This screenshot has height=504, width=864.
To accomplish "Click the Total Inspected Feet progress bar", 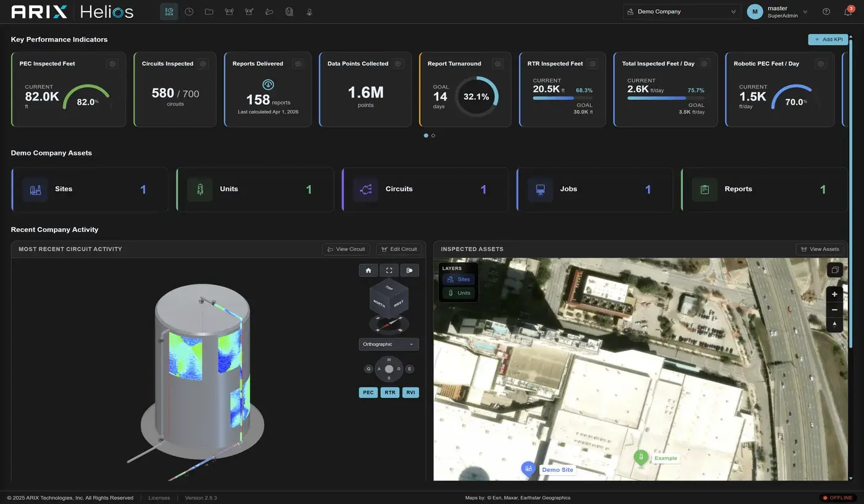I will click(666, 97).
